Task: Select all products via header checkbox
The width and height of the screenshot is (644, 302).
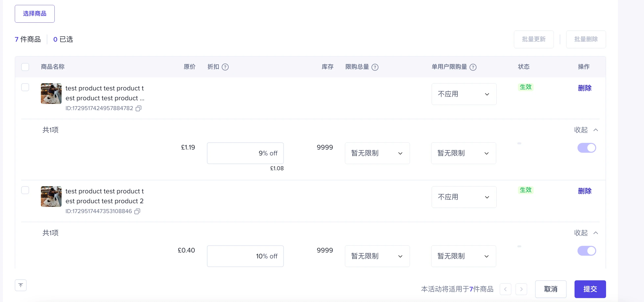Action: pyautogui.click(x=25, y=67)
